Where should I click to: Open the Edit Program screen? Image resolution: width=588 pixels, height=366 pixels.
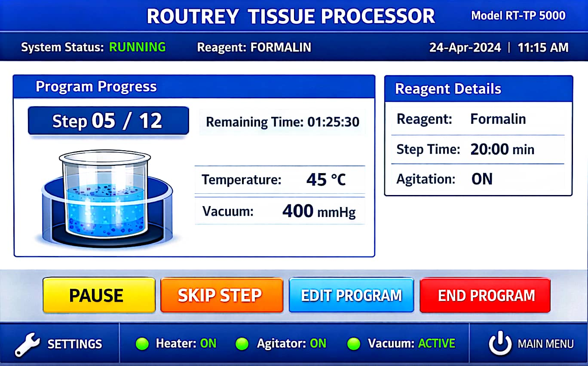coord(351,295)
